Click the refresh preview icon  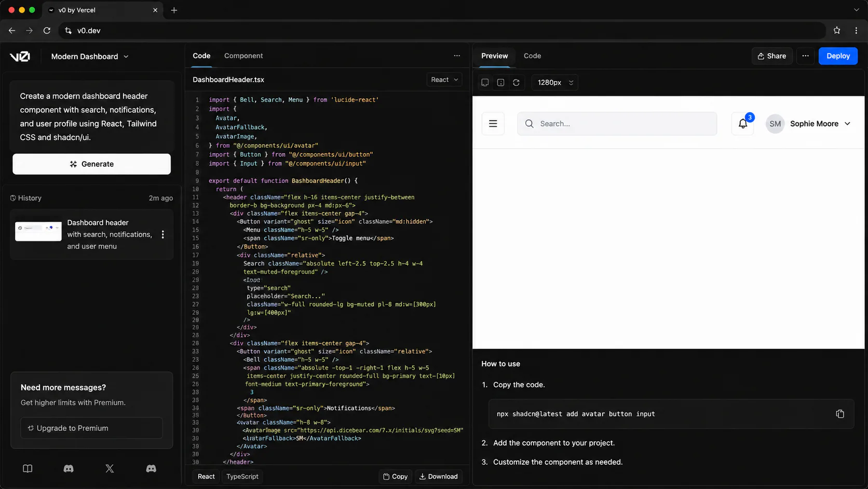pyautogui.click(x=516, y=82)
